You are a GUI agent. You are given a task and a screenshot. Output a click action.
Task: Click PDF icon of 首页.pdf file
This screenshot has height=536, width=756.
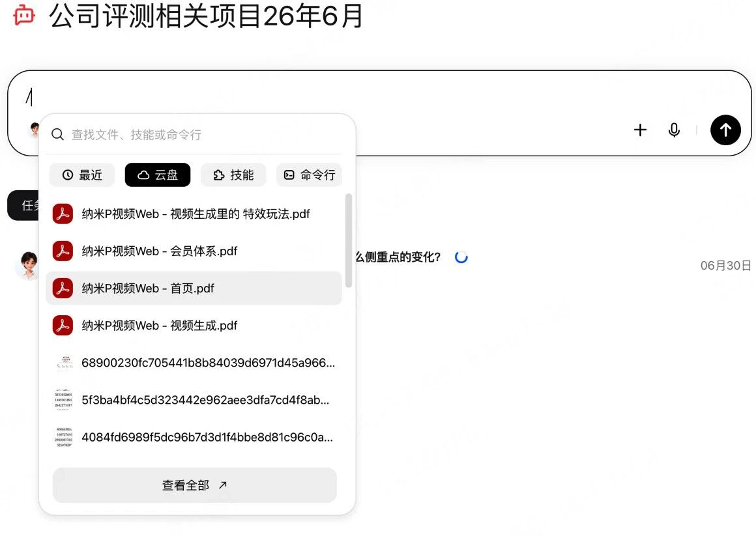pos(63,289)
